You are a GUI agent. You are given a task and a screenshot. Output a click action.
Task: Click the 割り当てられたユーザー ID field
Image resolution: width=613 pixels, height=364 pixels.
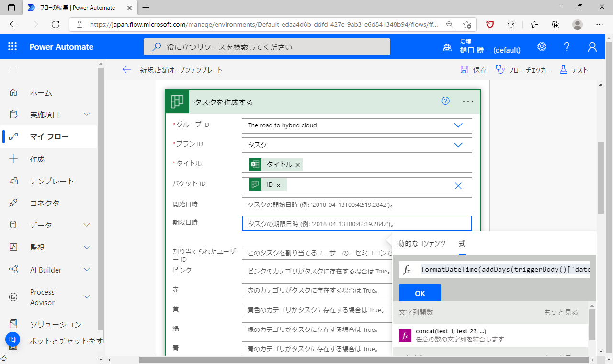pyautogui.click(x=317, y=253)
